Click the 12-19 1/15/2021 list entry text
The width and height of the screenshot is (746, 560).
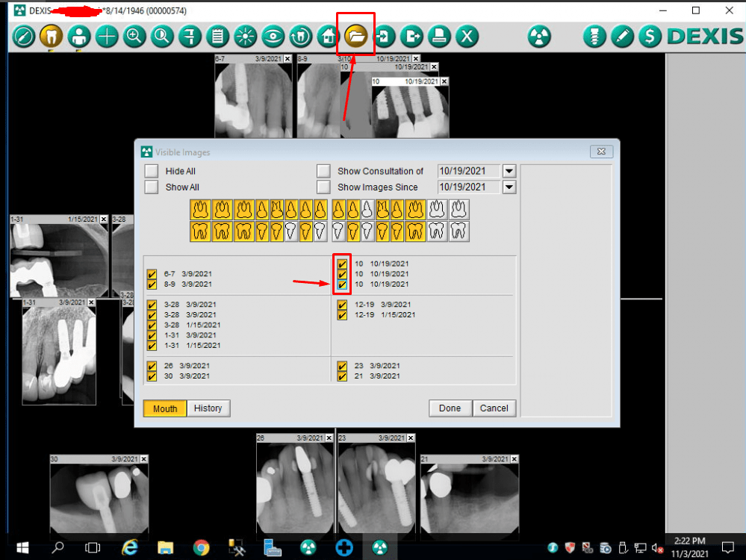coord(385,315)
